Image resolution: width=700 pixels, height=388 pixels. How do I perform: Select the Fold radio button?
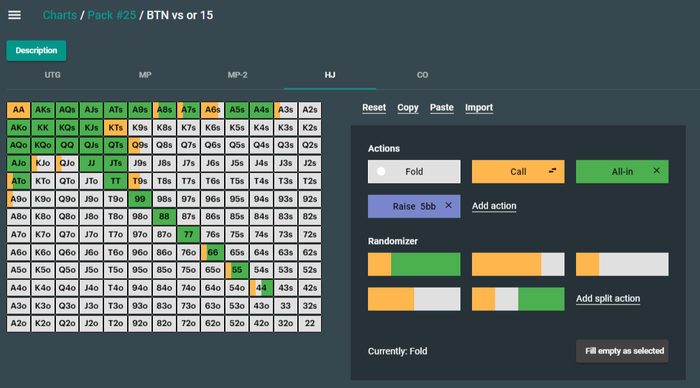point(381,171)
